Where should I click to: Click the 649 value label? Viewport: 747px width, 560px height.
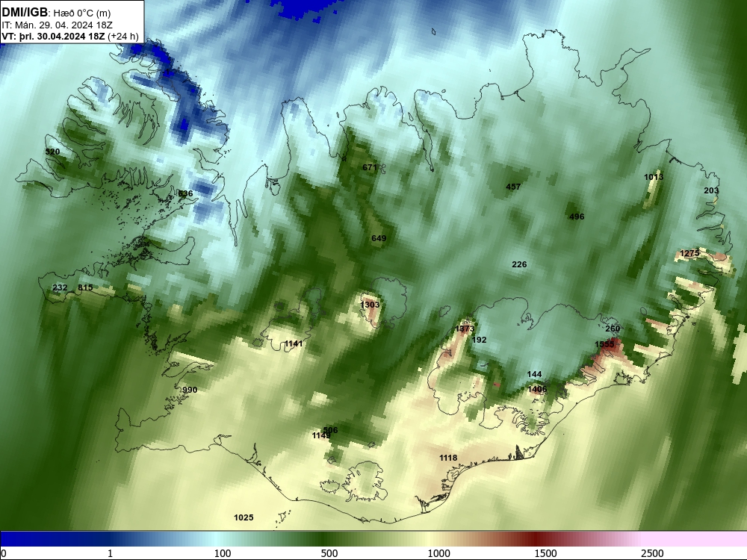pyautogui.click(x=379, y=239)
